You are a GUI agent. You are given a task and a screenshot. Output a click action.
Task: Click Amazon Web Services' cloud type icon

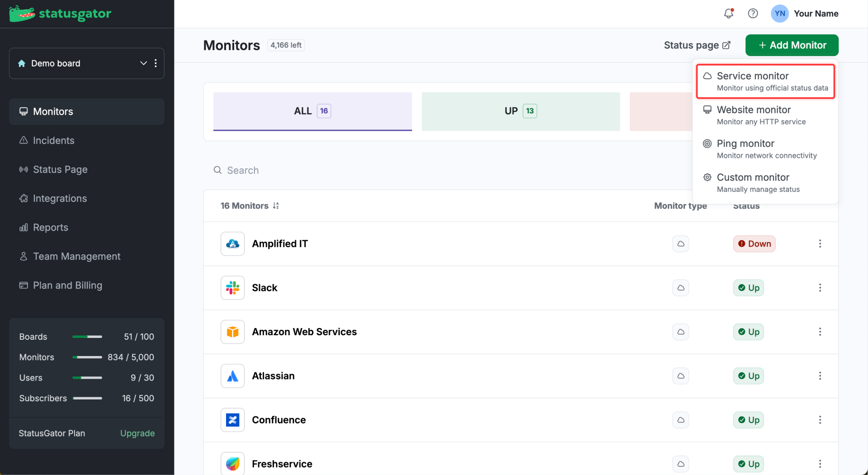680,332
